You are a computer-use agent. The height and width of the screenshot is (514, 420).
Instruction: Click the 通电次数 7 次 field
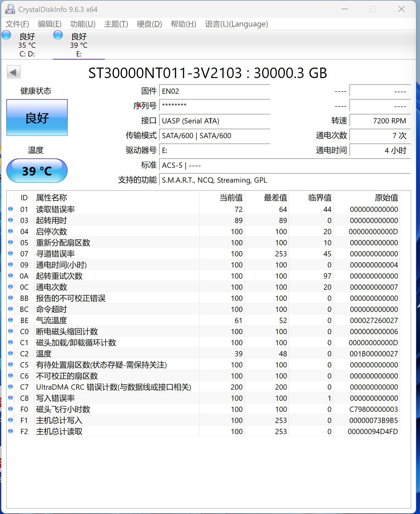[x=380, y=135]
